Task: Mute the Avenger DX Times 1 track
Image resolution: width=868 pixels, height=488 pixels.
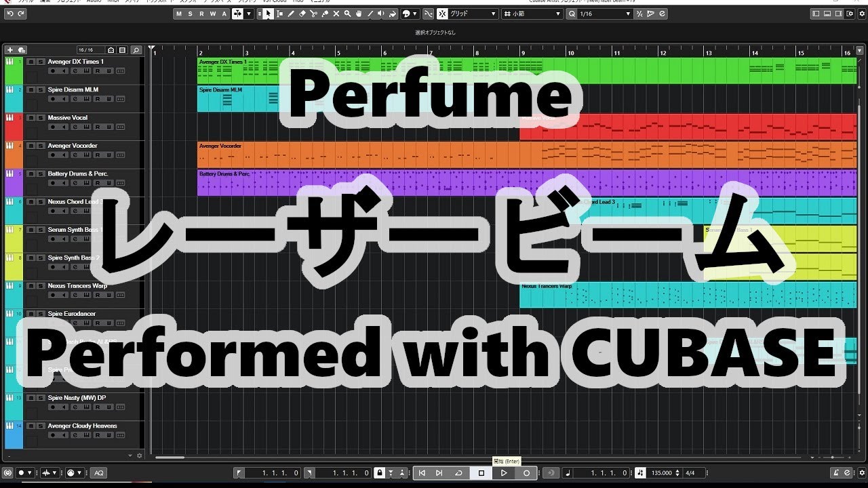Action: 31,62
